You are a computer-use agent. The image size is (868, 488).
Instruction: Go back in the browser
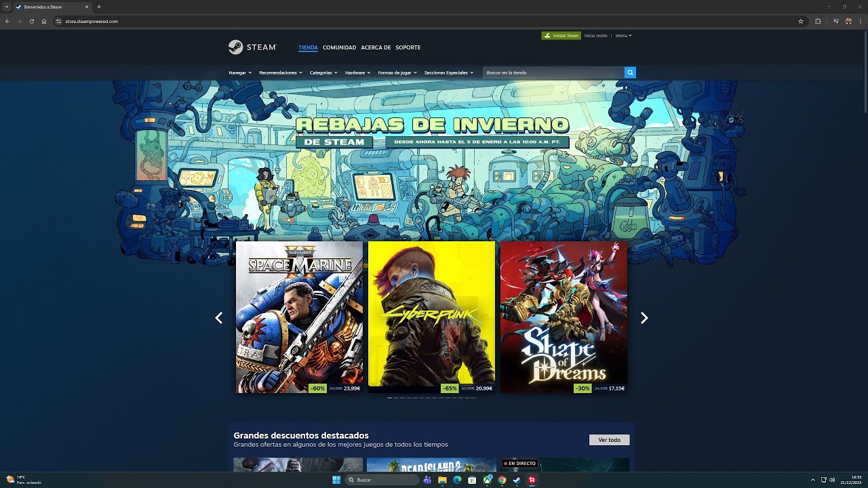coord(7,21)
